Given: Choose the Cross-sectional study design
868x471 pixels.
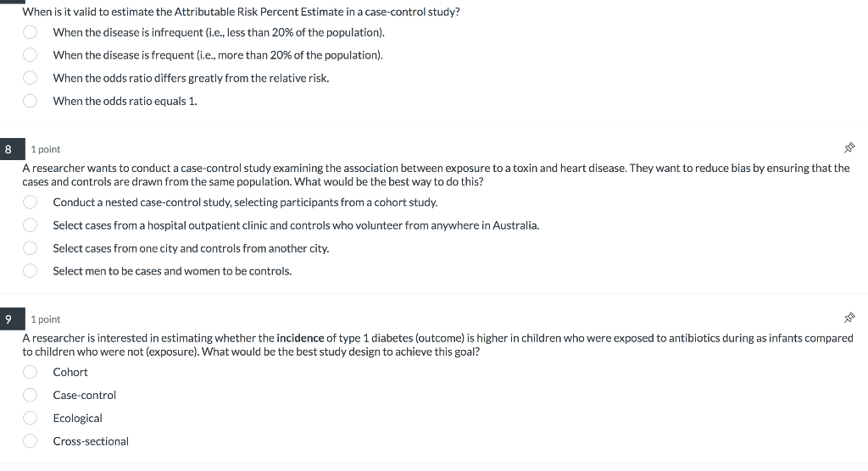Looking at the screenshot, I should tap(30, 441).
